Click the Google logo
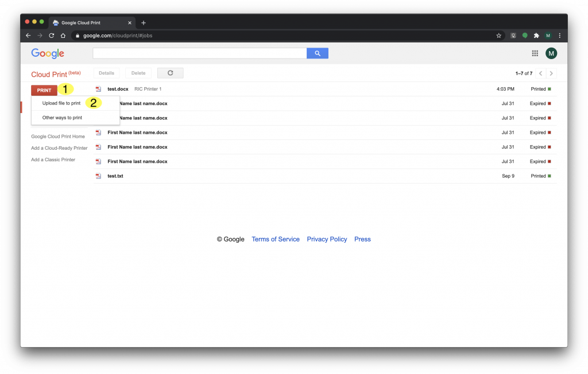 click(x=48, y=53)
